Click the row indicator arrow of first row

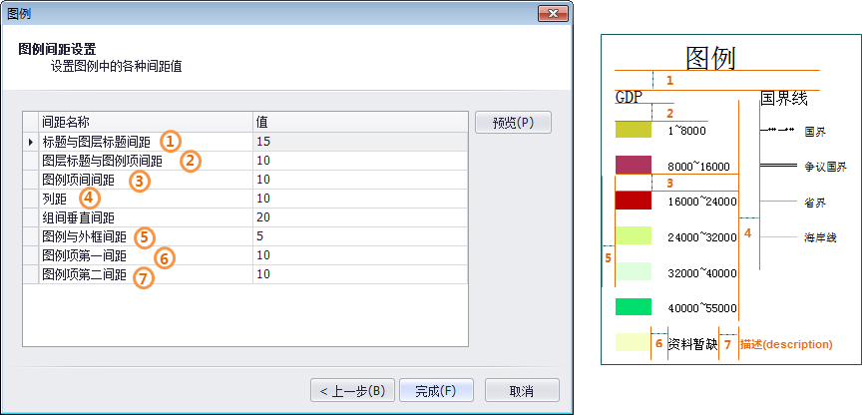click(30, 142)
